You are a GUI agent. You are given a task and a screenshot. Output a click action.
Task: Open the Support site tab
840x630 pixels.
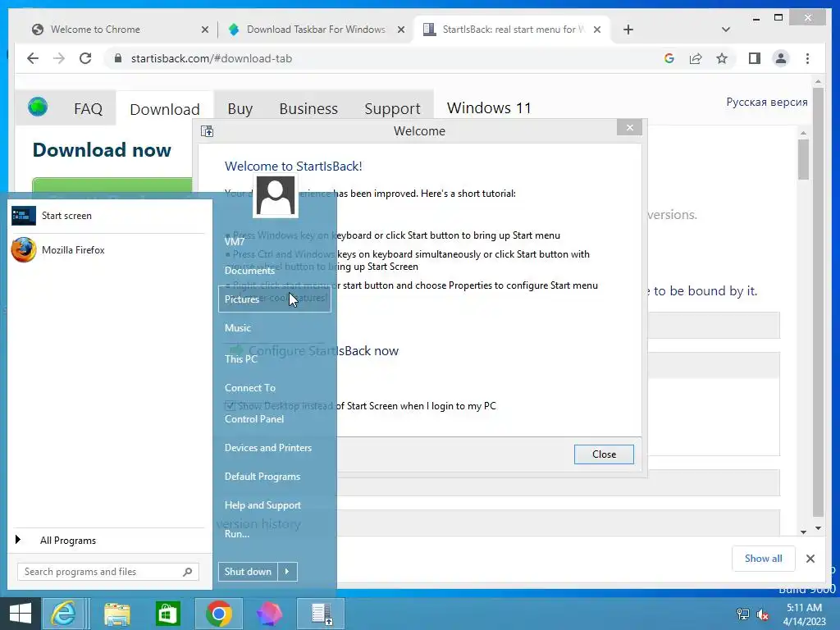[x=392, y=109]
